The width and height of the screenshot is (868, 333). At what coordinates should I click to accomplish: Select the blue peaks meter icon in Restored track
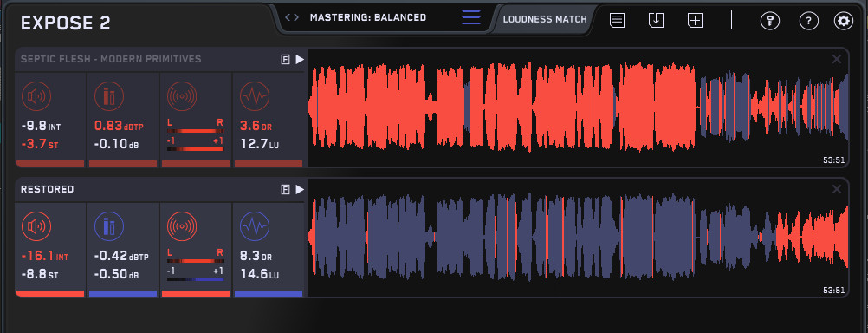point(109,226)
